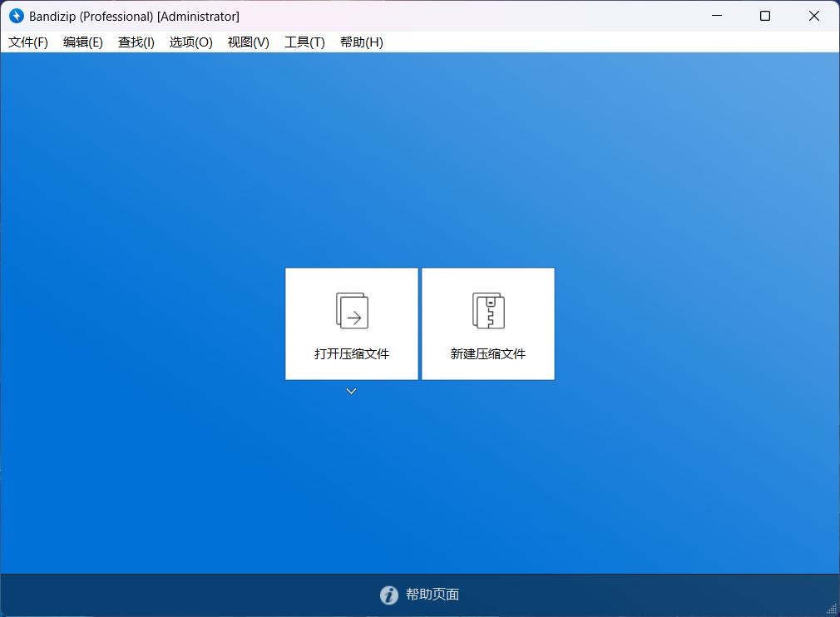
Task: Click the info icon beside 帮助页面
Action: [388, 595]
